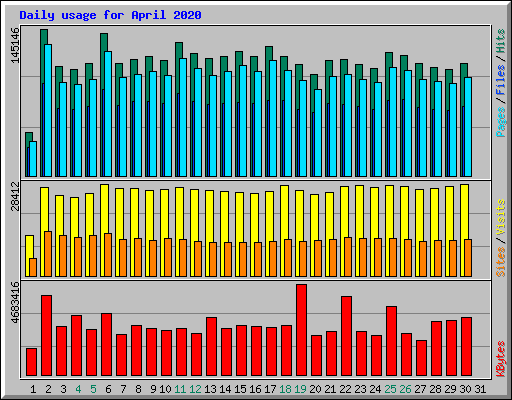
Task: Click green day label 25
Action: coord(390,389)
